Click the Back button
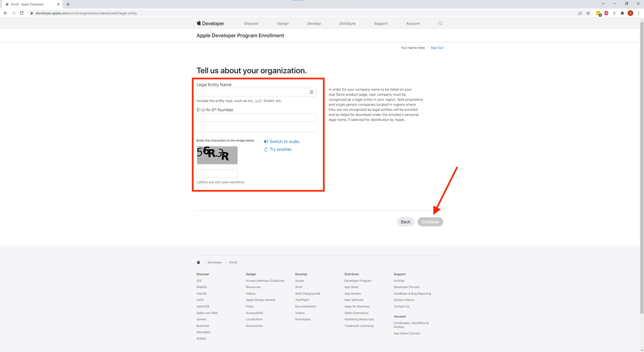 (406, 222)
